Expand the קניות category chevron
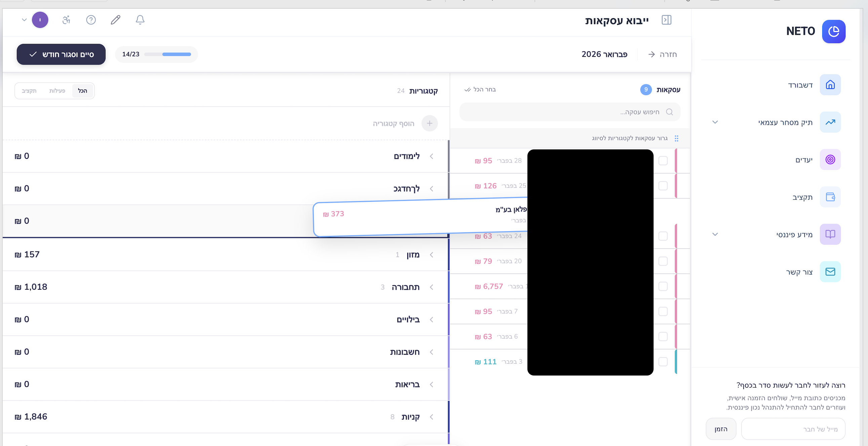 (432, 417)
